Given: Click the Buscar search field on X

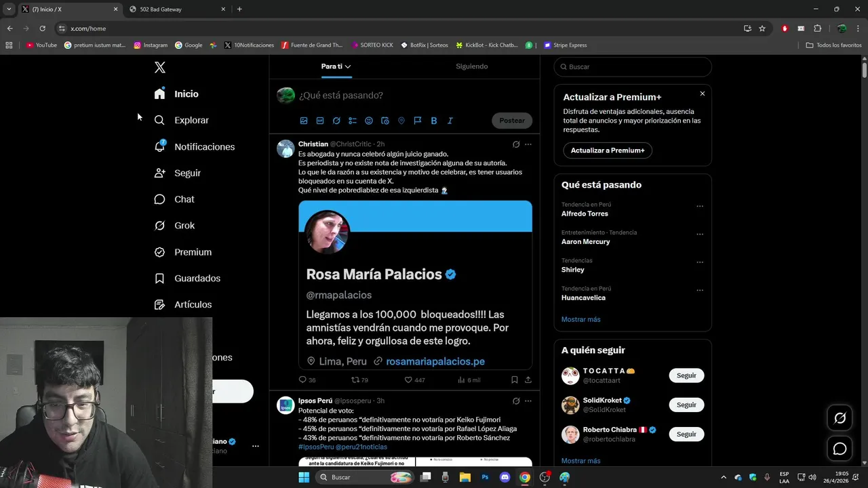Looking at the screenshot, I should 633,66.
